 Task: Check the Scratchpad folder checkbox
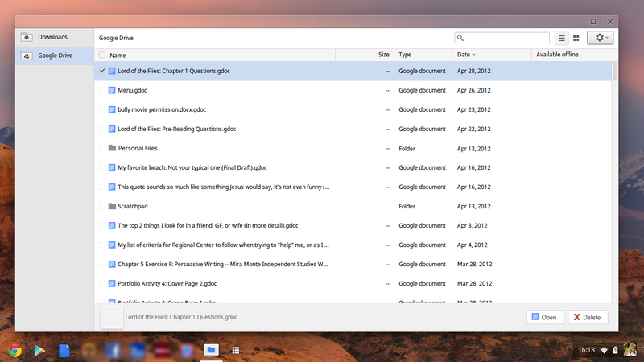click(x=102, y=206)
